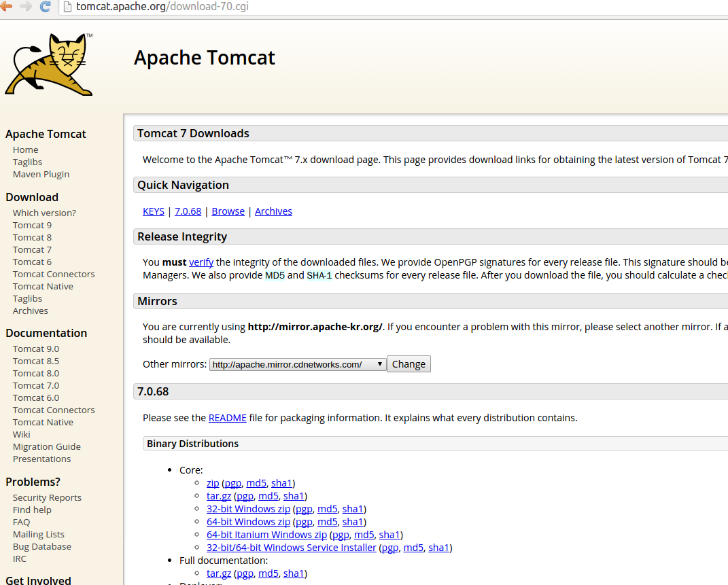Open the Wiki sidebar link
728x585 pixels.
click(21, 435)
